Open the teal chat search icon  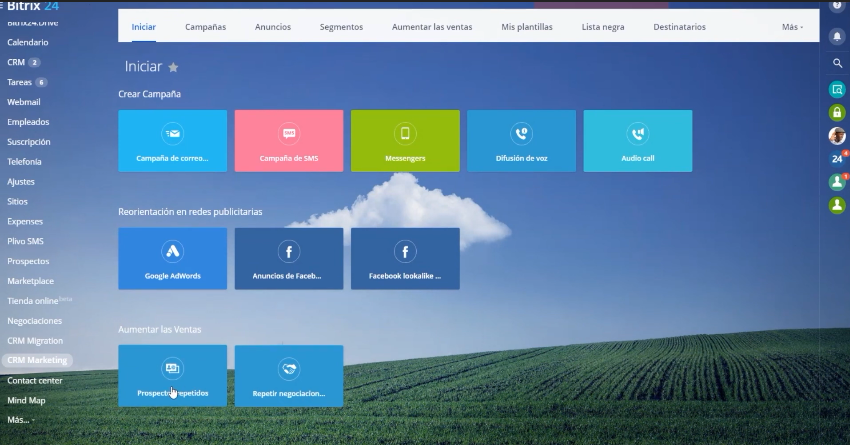tap(837, 89)
